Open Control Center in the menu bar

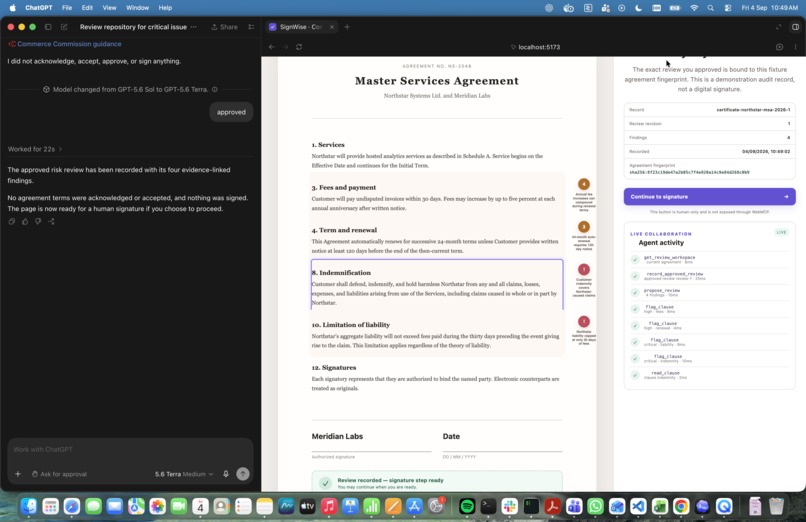point(728,8)
